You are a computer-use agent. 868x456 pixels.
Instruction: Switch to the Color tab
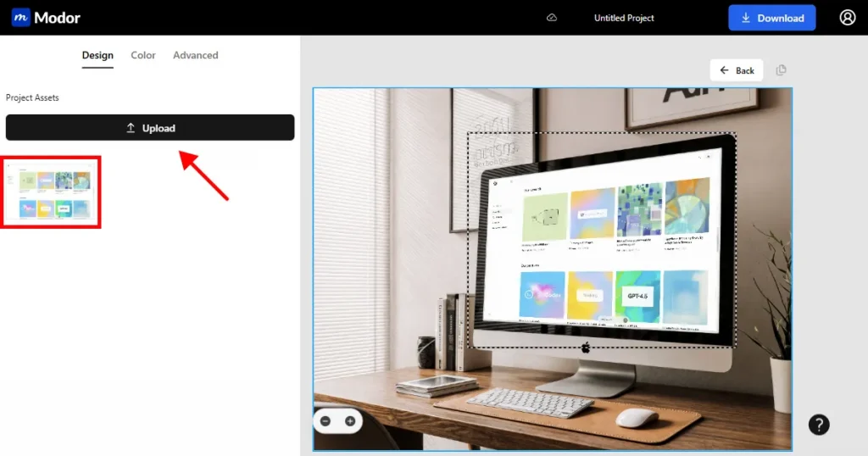142,55
